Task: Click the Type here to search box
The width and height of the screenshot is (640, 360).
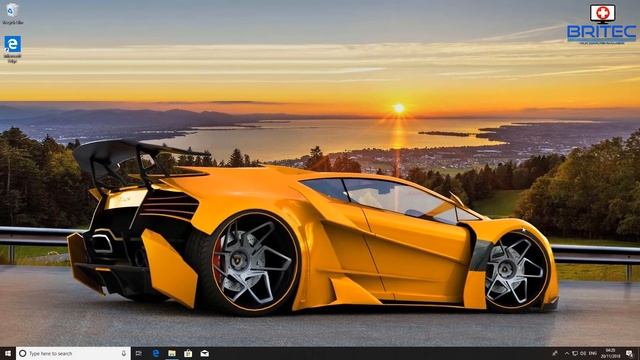Action: pos(73,353)
